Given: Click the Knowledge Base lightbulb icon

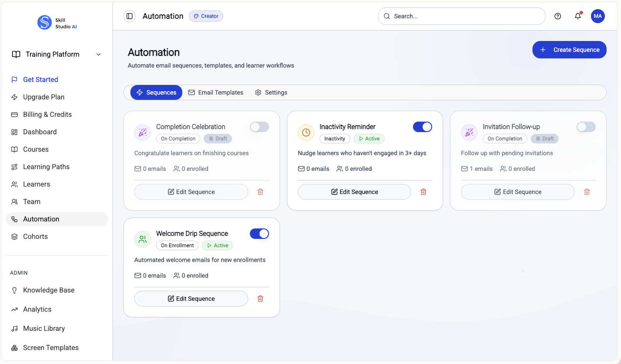Looking at the screenshot, I should coord(14,290).
